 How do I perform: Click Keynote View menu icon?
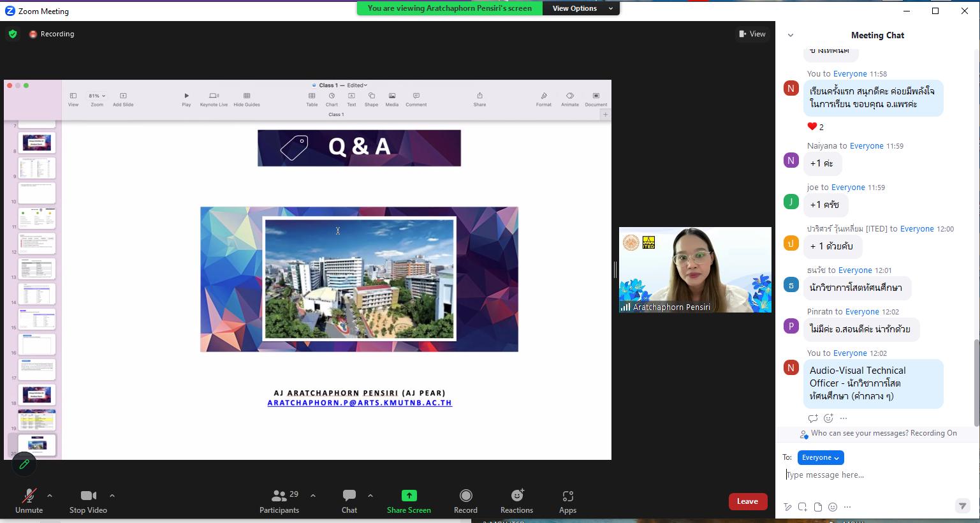click(x=73, y=99)
